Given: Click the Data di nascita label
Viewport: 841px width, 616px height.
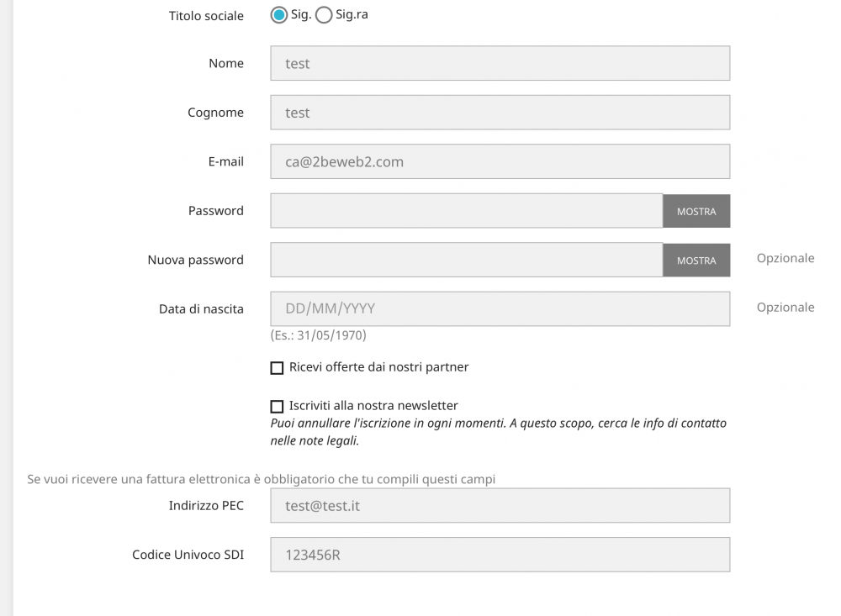Looking at the screenshot, I should point(201,308).
